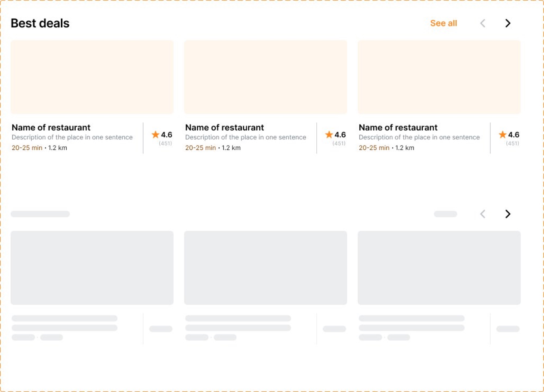Screen dimensions: 544x392
Task: Open the first skeleton placeholder card image
Action: (92, 268)
